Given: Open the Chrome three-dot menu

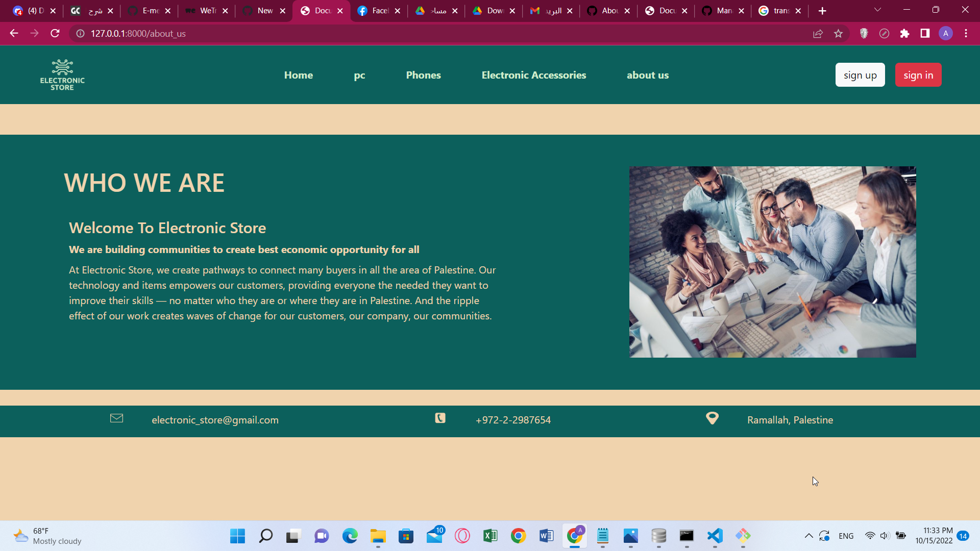Looking at the screenshot, I should tap(966, 33).
